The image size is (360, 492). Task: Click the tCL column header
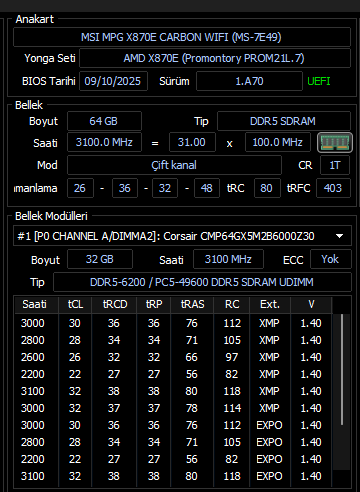[75, 304]
